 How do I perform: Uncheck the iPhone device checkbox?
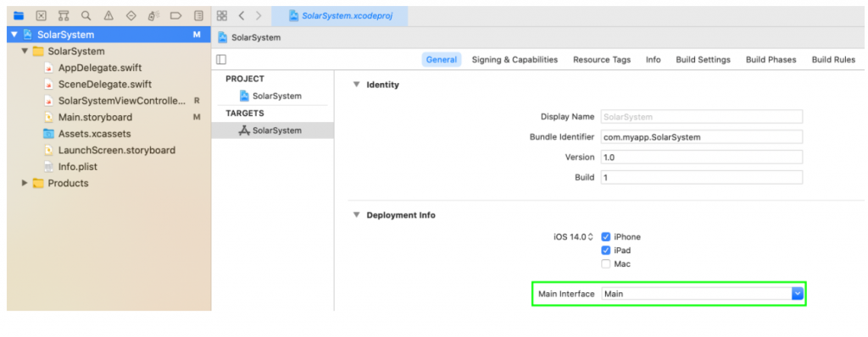(x=606, y=237)
